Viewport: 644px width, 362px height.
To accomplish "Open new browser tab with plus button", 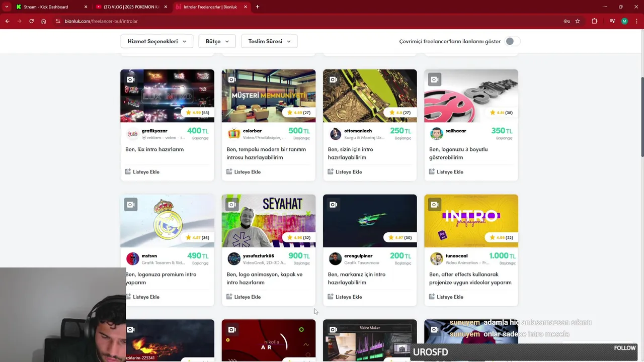I will click(257, 7).
